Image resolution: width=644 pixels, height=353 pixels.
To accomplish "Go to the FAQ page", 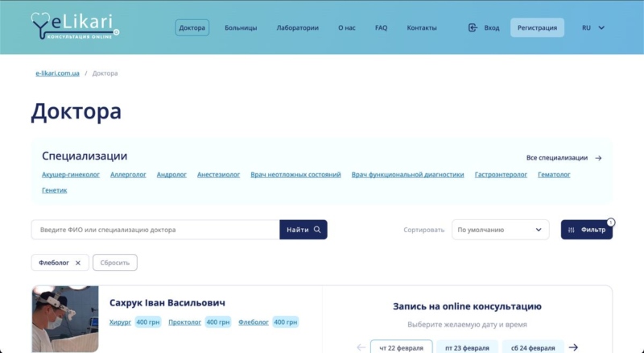I will tap(381, 27).
